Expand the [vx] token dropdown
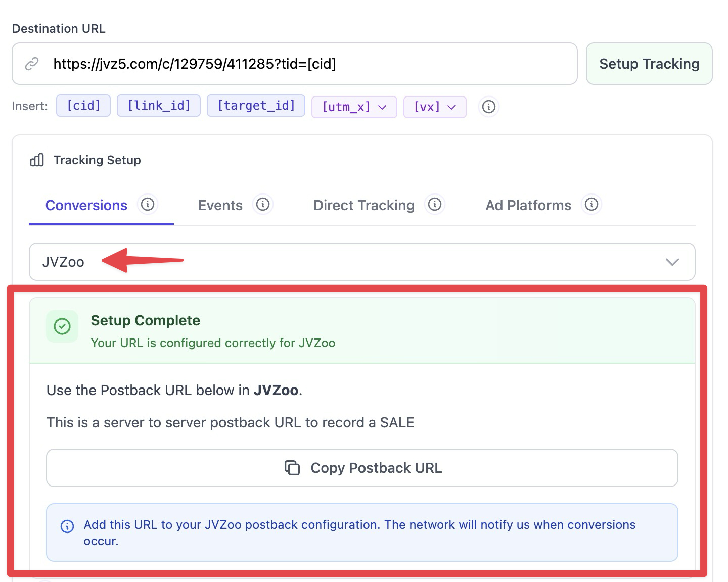 pyautogui.click(x=435, y=107)
